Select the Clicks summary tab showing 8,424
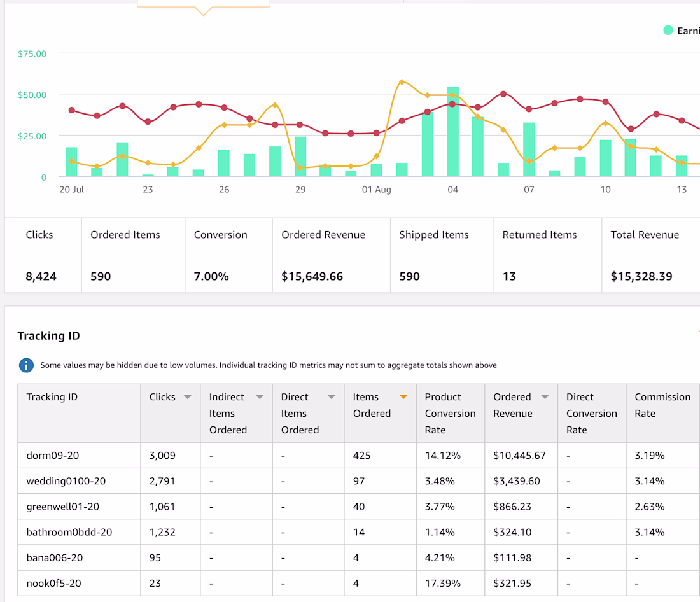 point(43,255)
